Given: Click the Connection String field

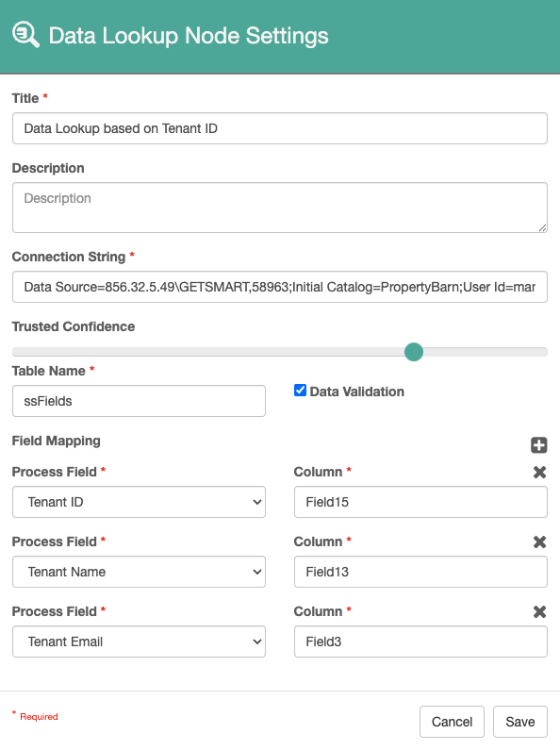Looking at the screenshot, I should (x=280, y=287).
